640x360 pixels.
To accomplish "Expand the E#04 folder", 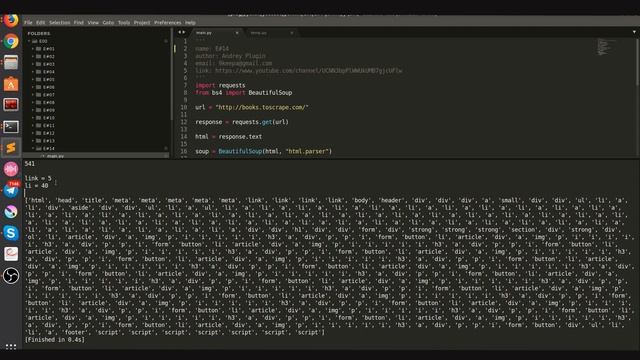I will [33, 72].
